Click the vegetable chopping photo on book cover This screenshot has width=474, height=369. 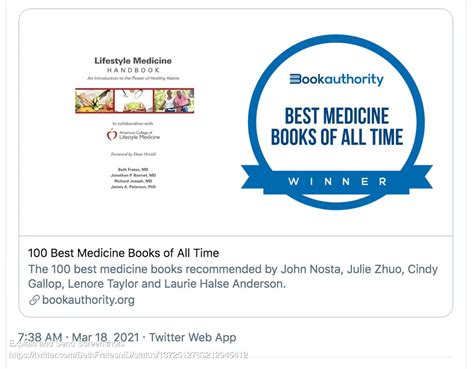pos(94,101)
